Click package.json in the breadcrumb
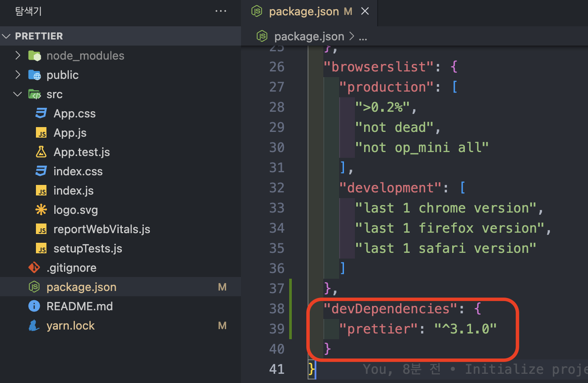 tap(309, 37)
